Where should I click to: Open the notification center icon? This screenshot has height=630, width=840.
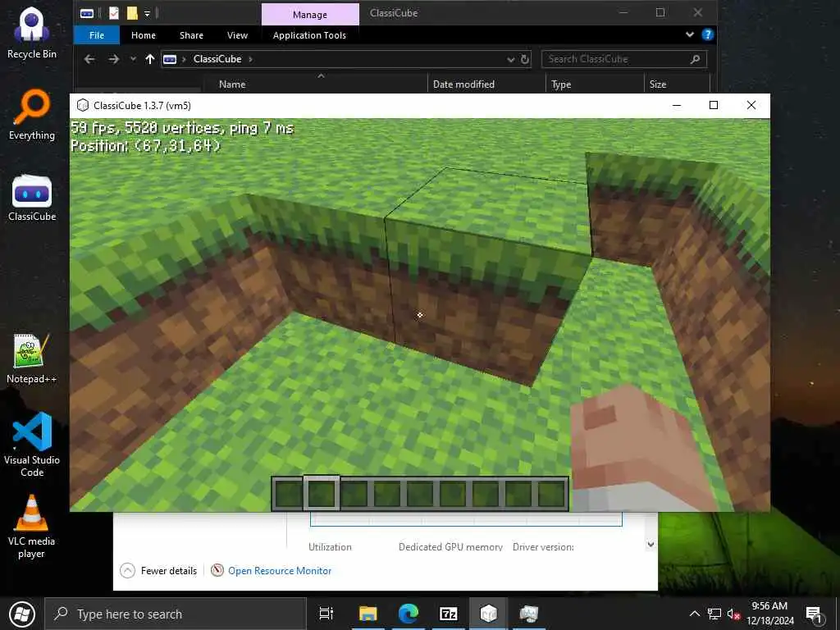pos(814,614)
